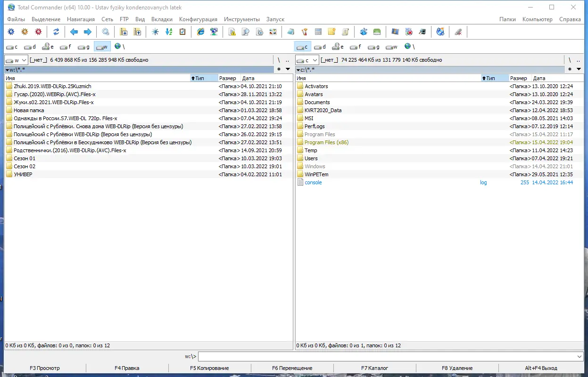Click the blue gear toolbar icon
This screenshot has height=377, width=588.
pos(11,32)
